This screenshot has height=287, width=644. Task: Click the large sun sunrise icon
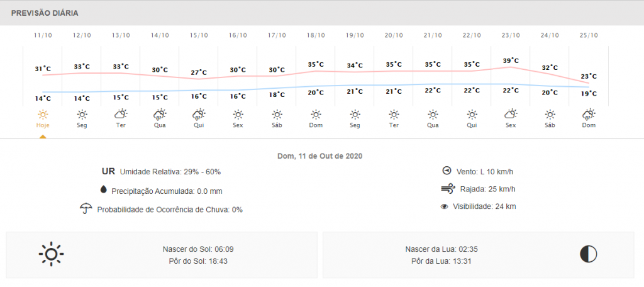(51, 254)
